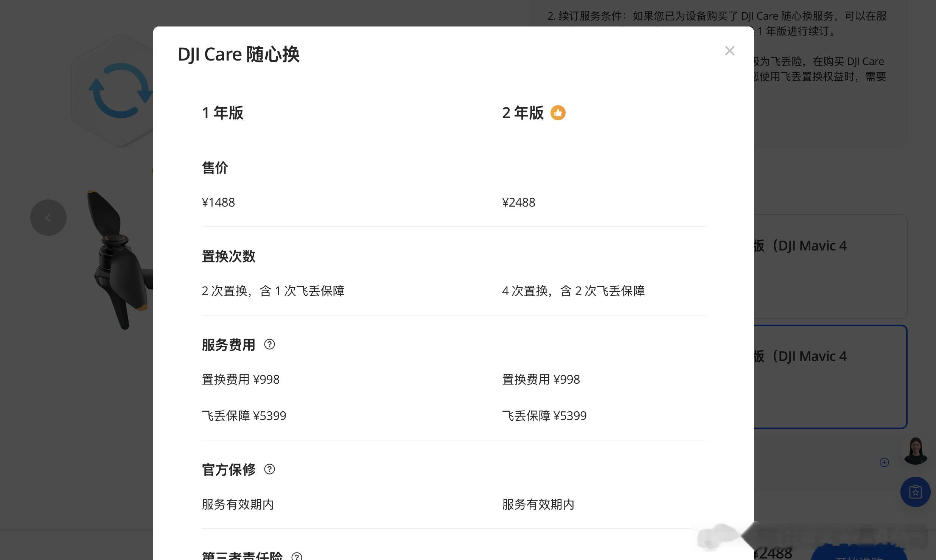Click the 2 年版 column heading

522,113
